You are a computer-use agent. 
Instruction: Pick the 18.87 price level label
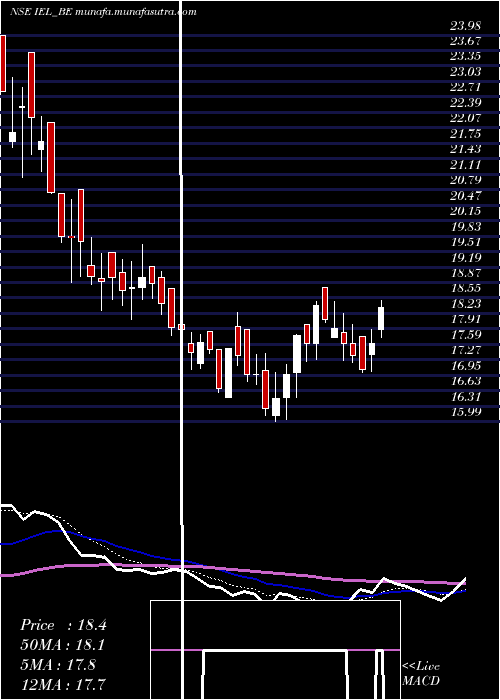pos(466,273)
